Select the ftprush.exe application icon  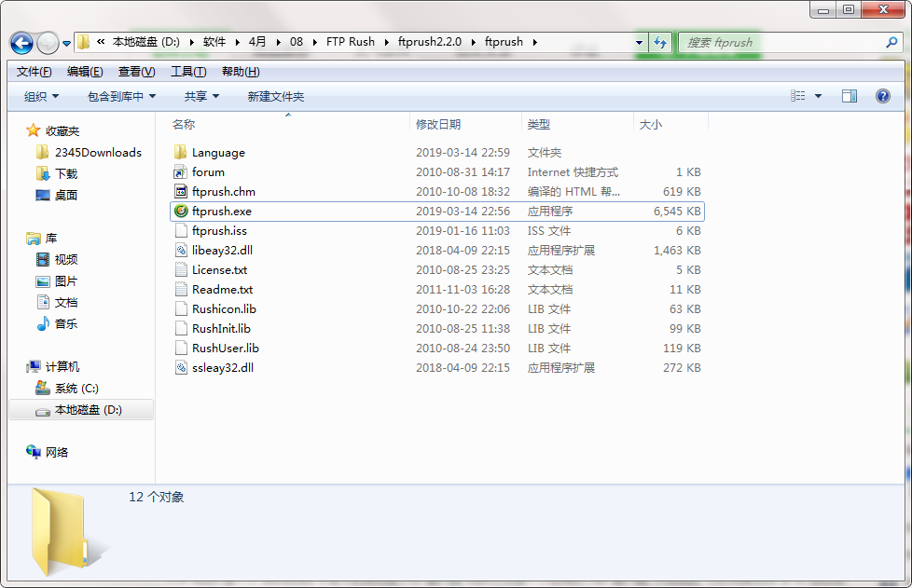181,211
